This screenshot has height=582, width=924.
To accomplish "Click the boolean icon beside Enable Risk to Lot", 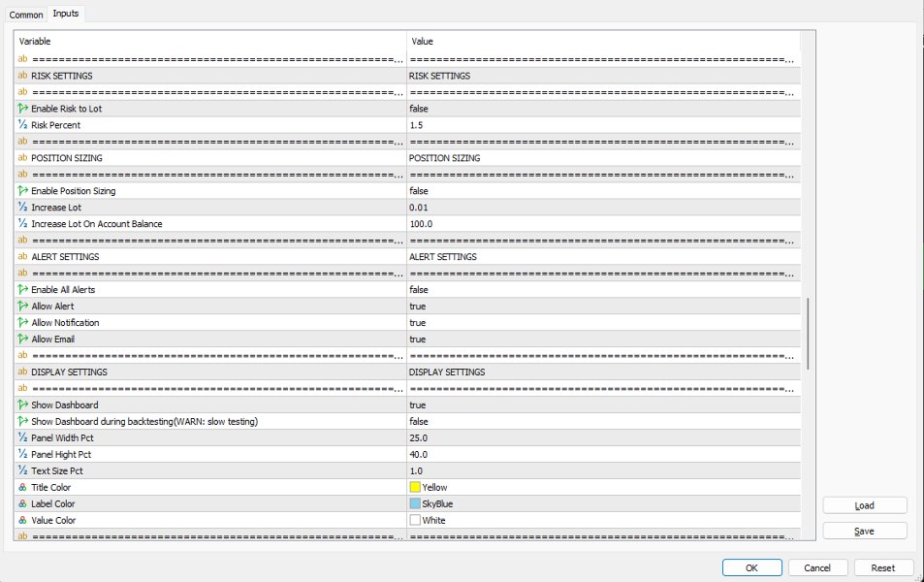I will click(x=23, y=108).
